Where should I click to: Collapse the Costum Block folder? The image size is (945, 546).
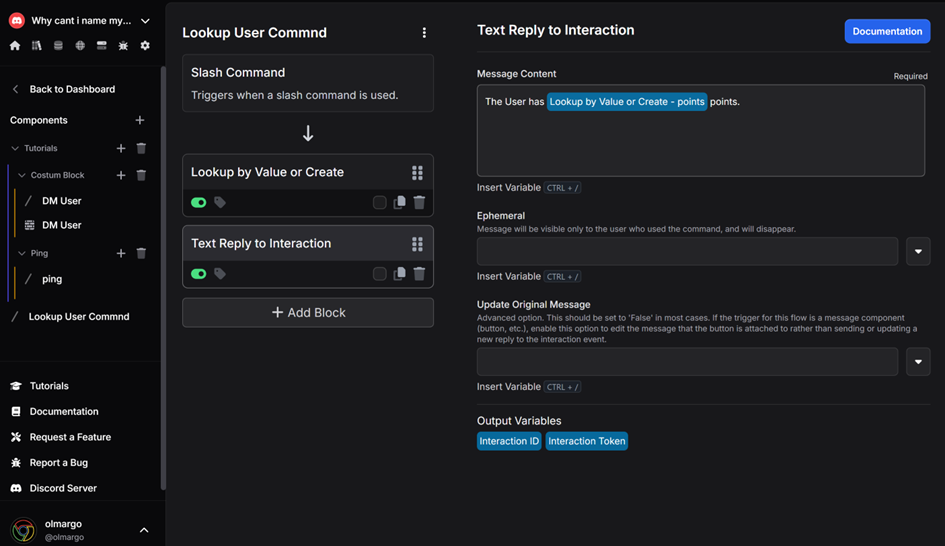[22, 175]
